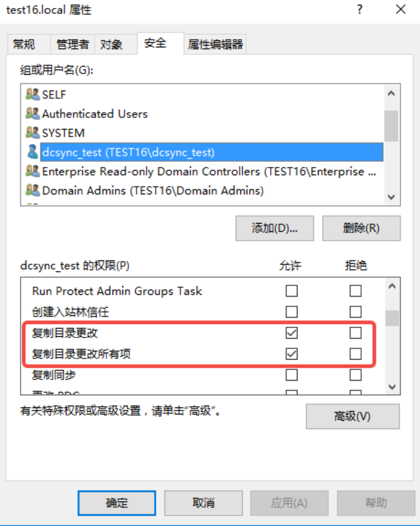Click the 确定 button
Image resolution: width=420 pixels, height=526 pixels.
(117, 503)
